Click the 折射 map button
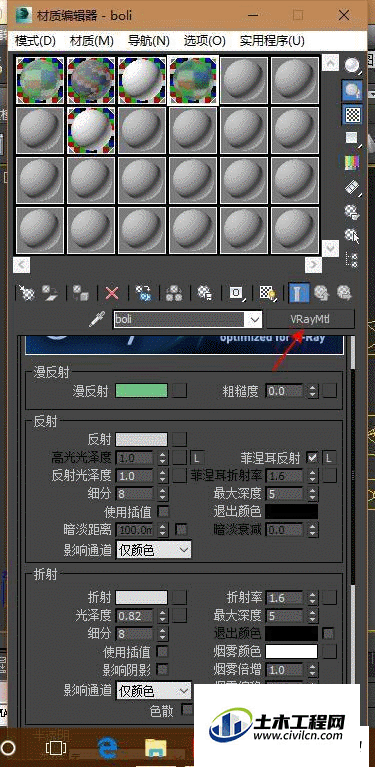The height and width of the screenshot is (767, 375). tap(180, 597)
